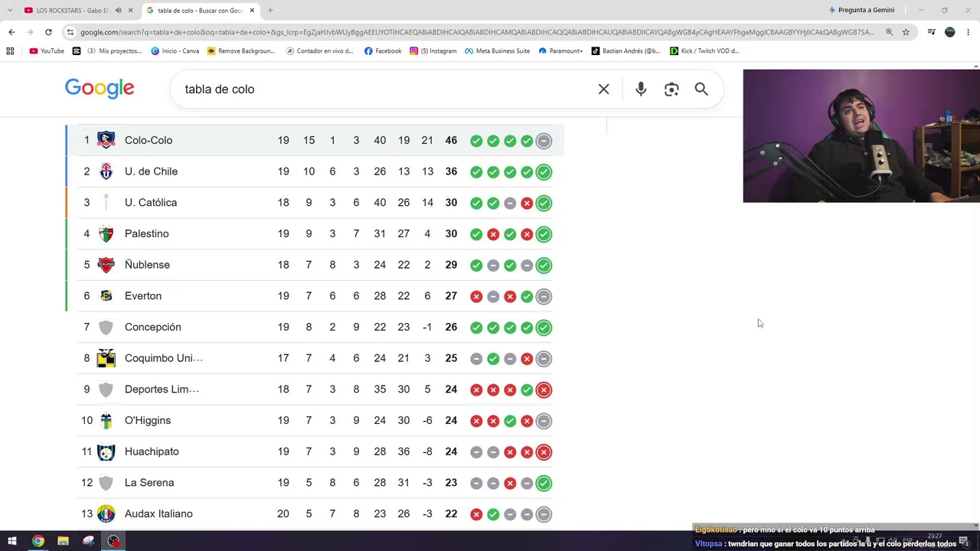Open the Chrome apps grid in the bookmarks bar
This screenshot has width=980, height=551.
[x=10, y=51]
